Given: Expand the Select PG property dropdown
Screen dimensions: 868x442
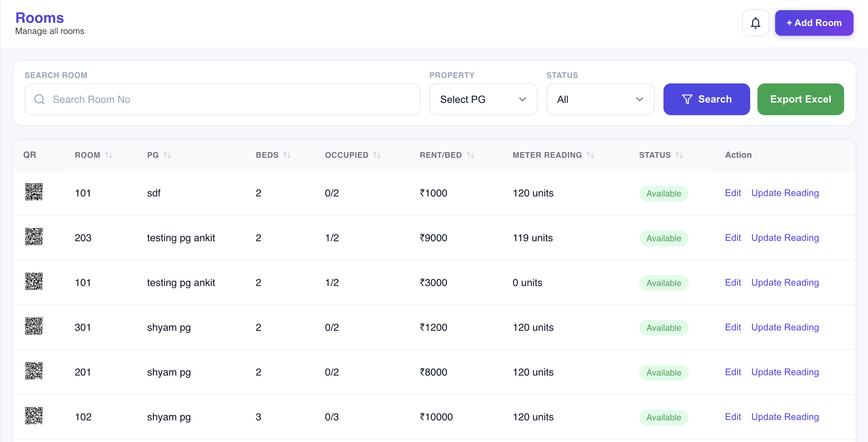Looking at the screenshot, I should [483, 99].
